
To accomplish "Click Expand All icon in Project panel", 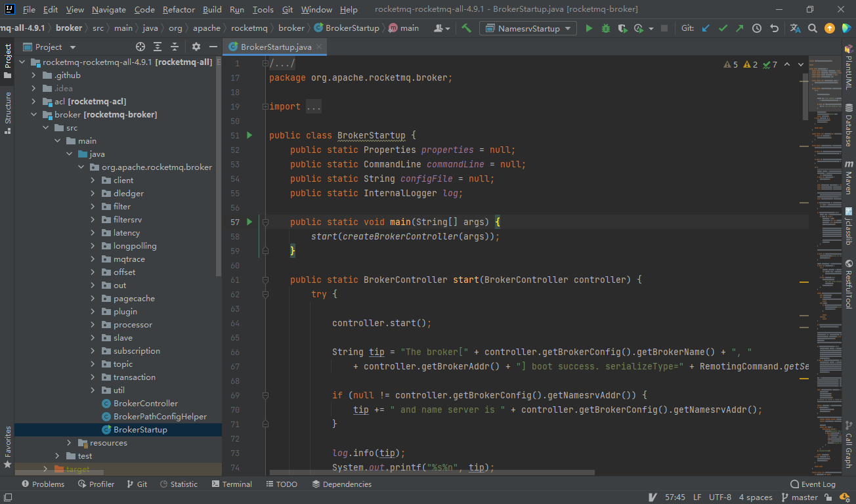I will point(158,47).
